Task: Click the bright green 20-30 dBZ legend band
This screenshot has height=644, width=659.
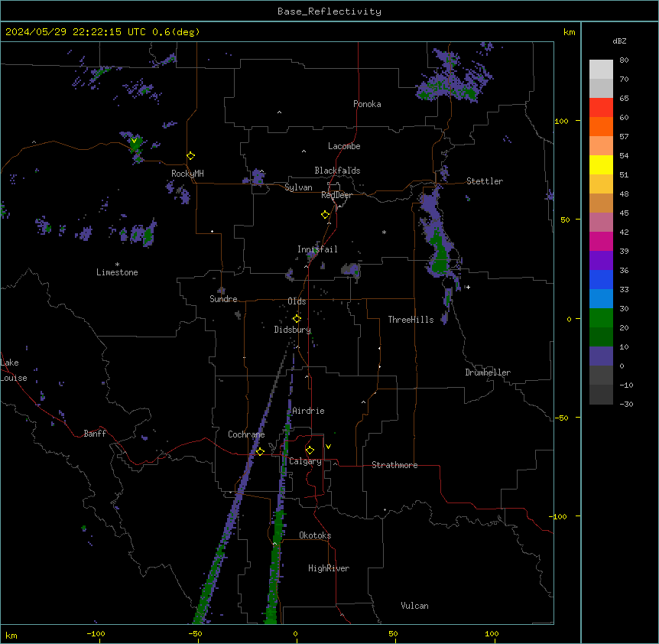Action: (x=601, y=318)
